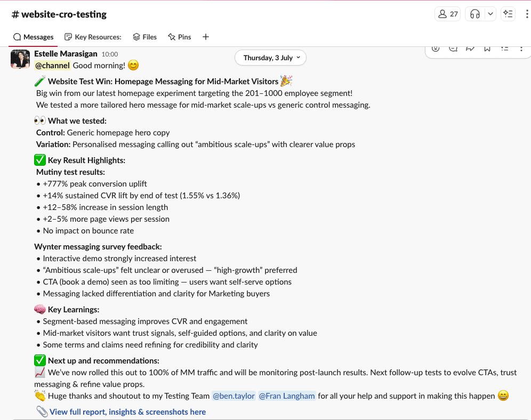Click the @channel mention

(52, 66)
